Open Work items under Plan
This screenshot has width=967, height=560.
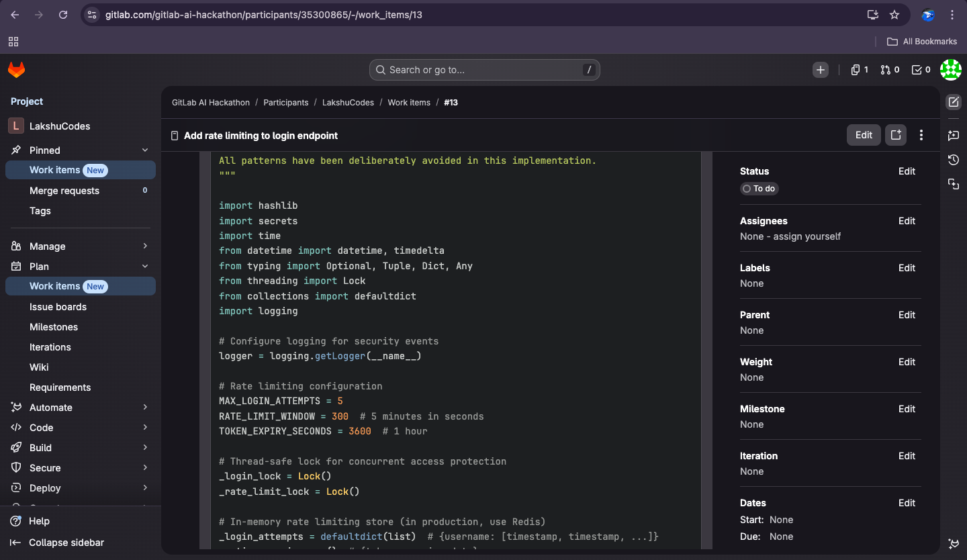coord(81,286)
